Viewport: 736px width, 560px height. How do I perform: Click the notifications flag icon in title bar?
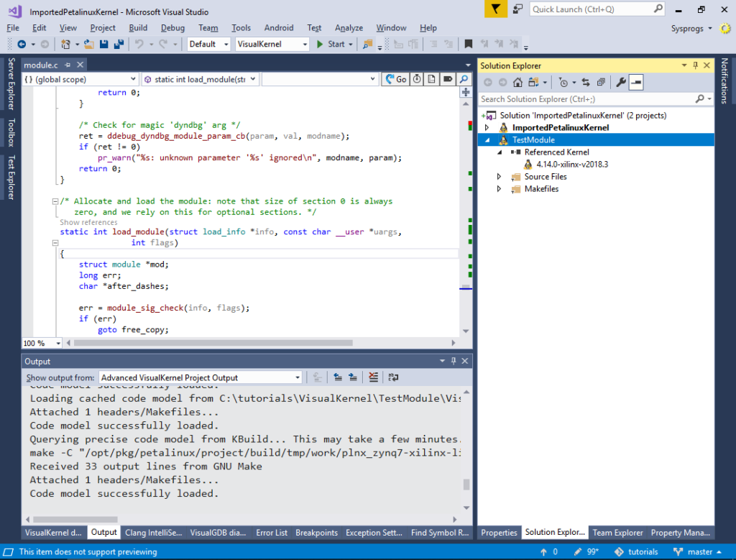tap(495, 9)
